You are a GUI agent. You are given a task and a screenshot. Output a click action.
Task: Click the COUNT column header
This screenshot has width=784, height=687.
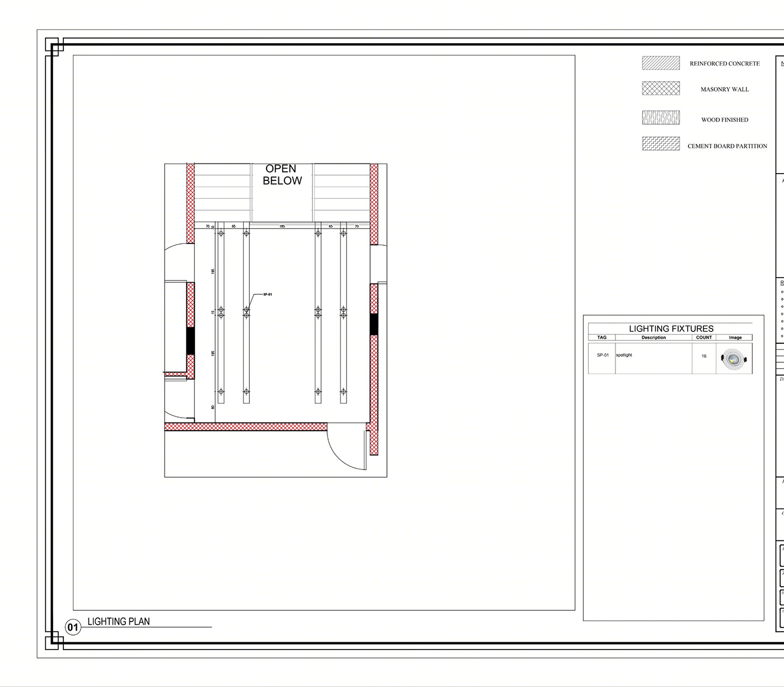703,337
